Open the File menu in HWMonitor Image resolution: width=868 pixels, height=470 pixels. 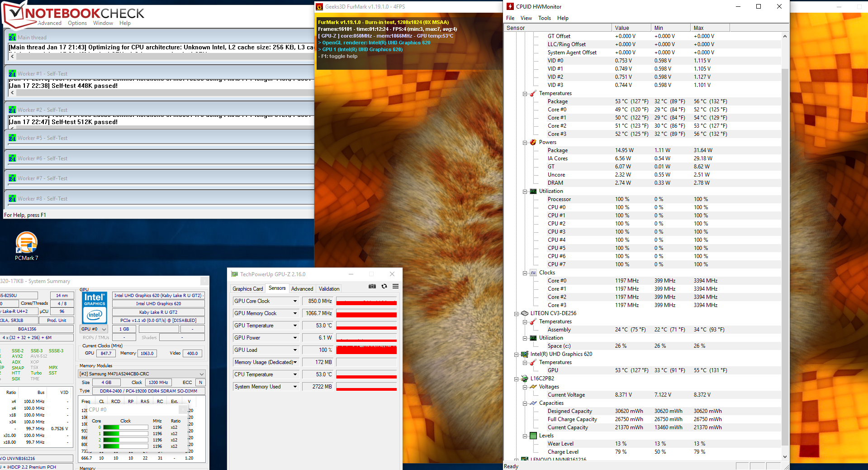tap(510, 18)
